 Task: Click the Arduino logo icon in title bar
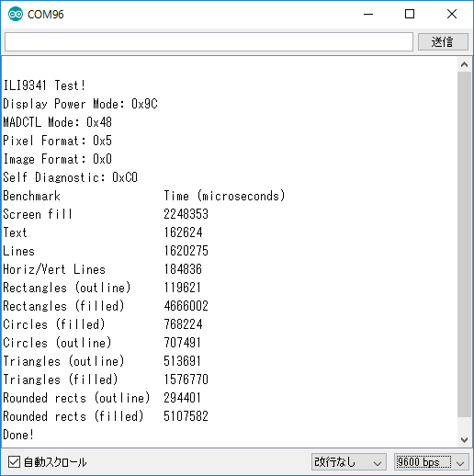[x=16, y=14]
